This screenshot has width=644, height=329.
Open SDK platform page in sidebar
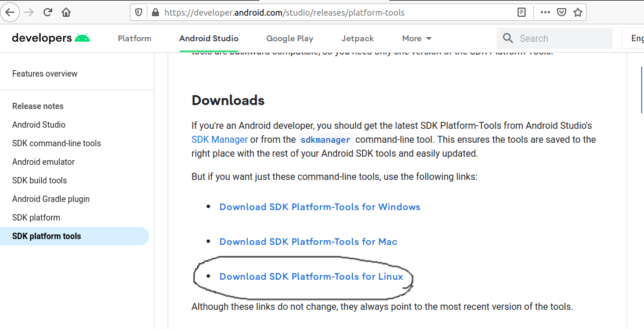36,217
